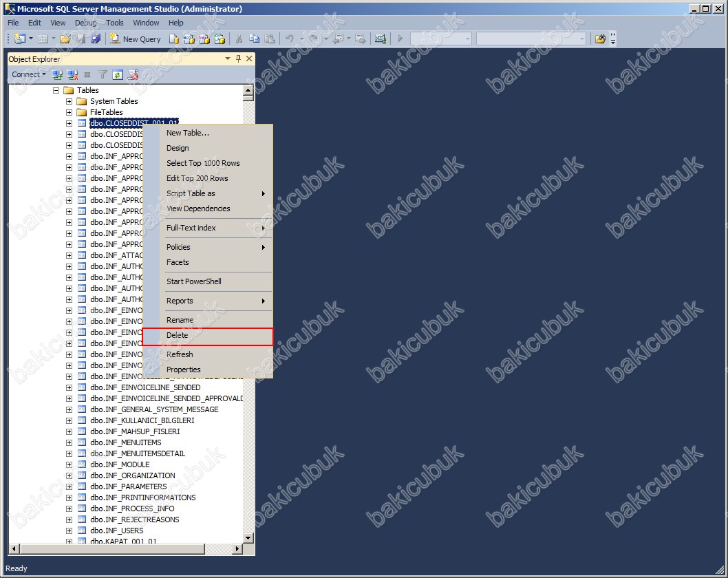Image resolution: width=728 pixels, height=578 pixels.
Task: Click the red-marked script icon in Object Explorer
Action: pyautogui.click(x=133, y=74)
